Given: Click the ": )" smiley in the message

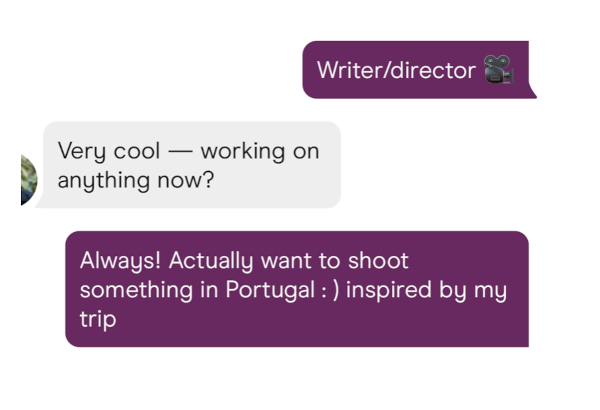Looking at the screenshot, I should [x=330, y=291].
